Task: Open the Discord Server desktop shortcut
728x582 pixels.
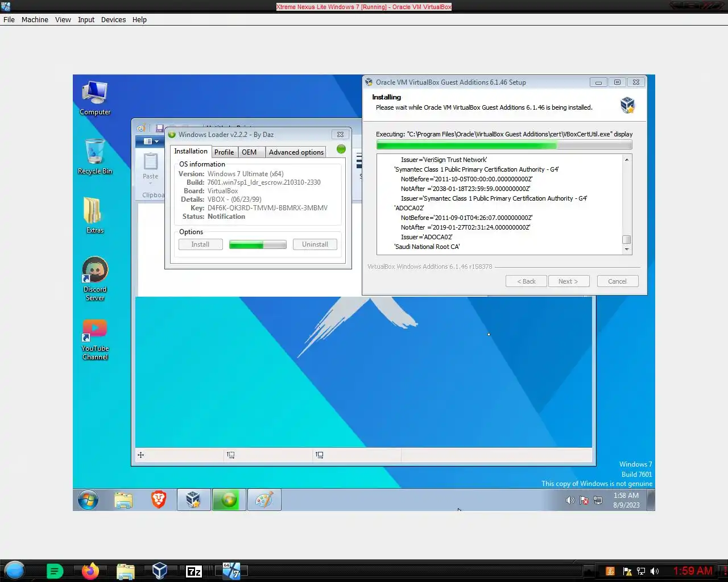Action: point(94,278)
